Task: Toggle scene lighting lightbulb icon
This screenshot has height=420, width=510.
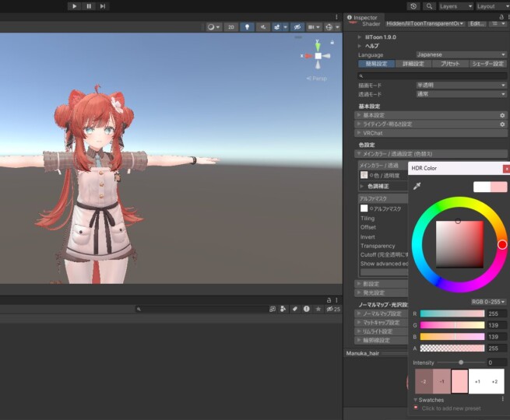Action: click(247, 27)
